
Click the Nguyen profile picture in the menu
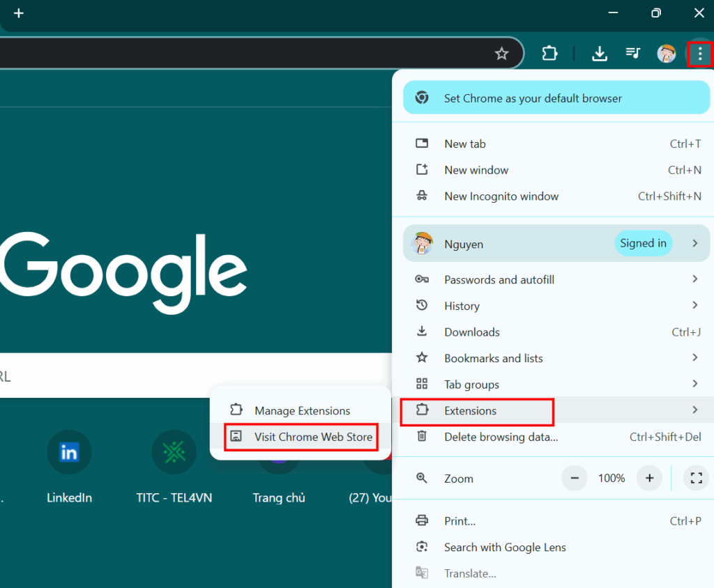click(422, 243)
